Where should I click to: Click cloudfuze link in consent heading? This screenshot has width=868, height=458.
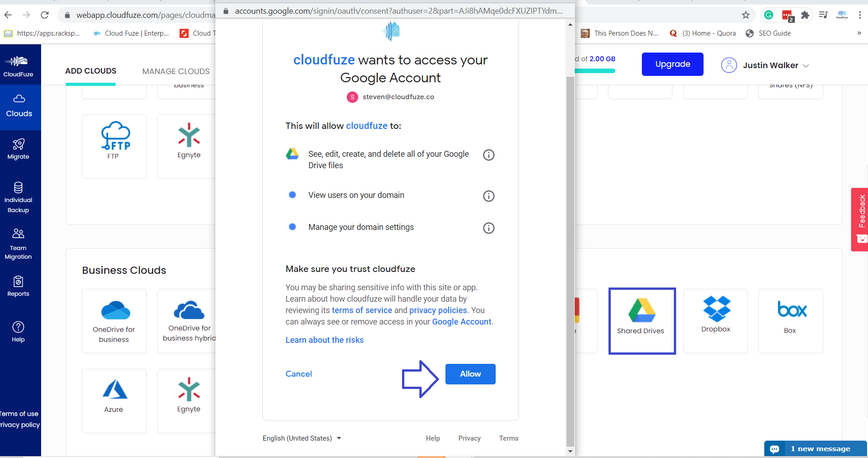[324, 60]
